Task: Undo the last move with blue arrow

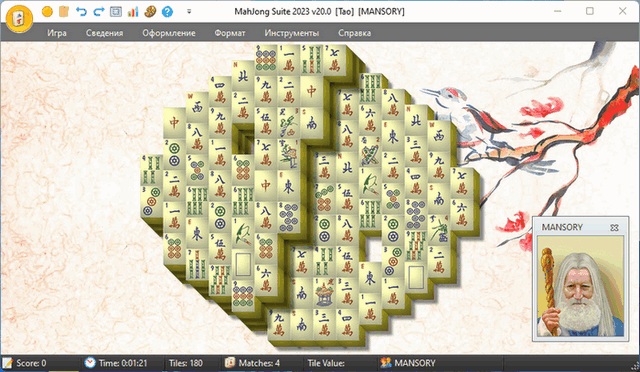Action: pos(81,11)
